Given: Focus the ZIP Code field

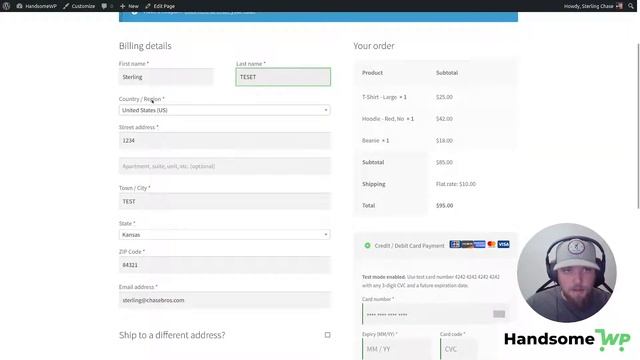Looking at the screenshot, I should pos(224,265).
